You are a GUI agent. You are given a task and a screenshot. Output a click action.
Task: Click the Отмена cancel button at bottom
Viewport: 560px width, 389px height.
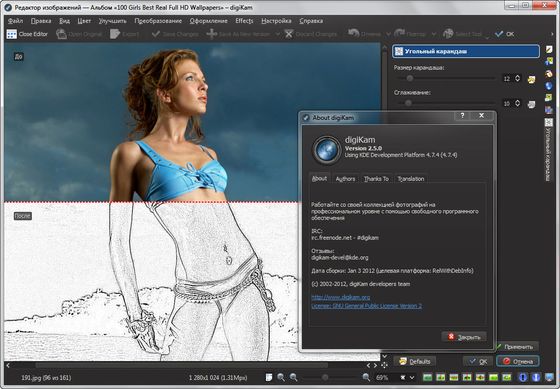pyautogui.click(x=518, y=361)
